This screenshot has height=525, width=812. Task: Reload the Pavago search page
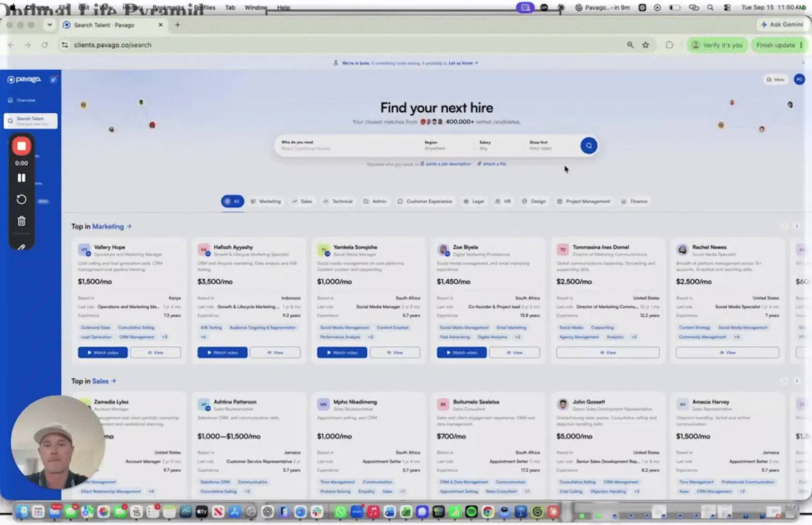pyautogui.click(x=45, y=45)
